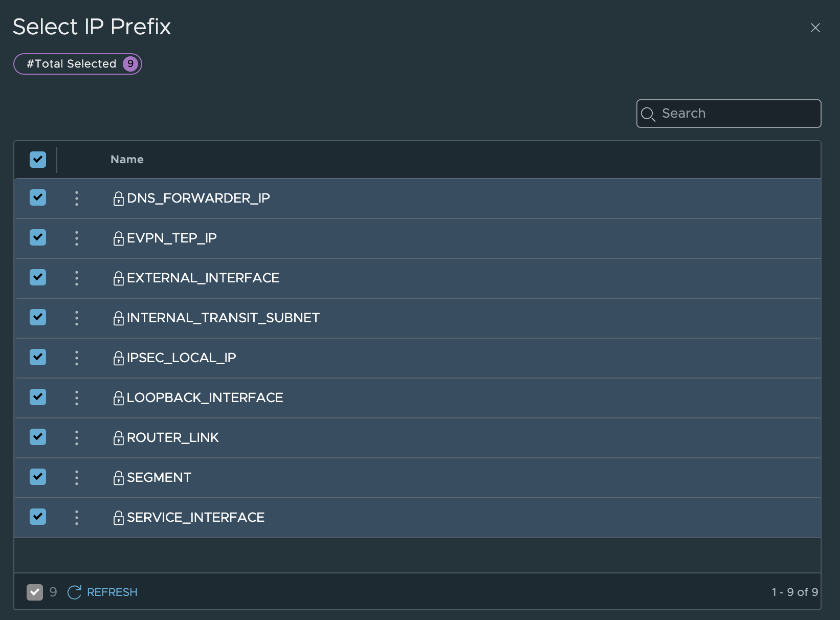The height and width of the screenshot is (620, 840).
Task: Expand the actions menu for SERVICE_INTERFACE
Action: [77, 518]
